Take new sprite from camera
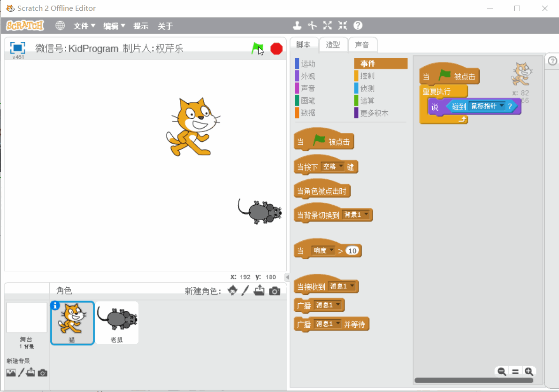 click(275, 291)
